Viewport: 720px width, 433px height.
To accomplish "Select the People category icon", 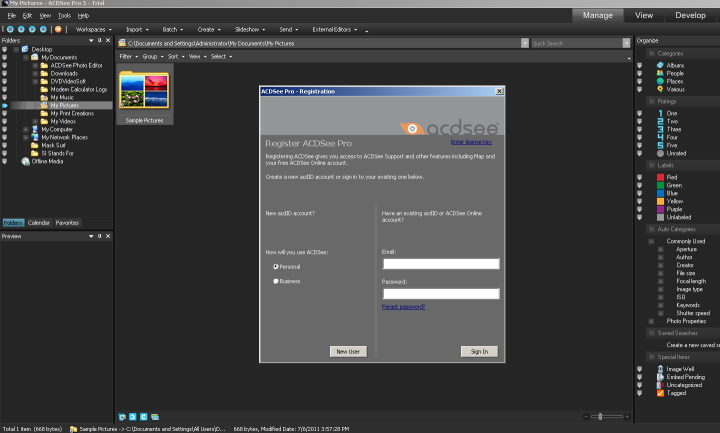I will tap(660, 71).
